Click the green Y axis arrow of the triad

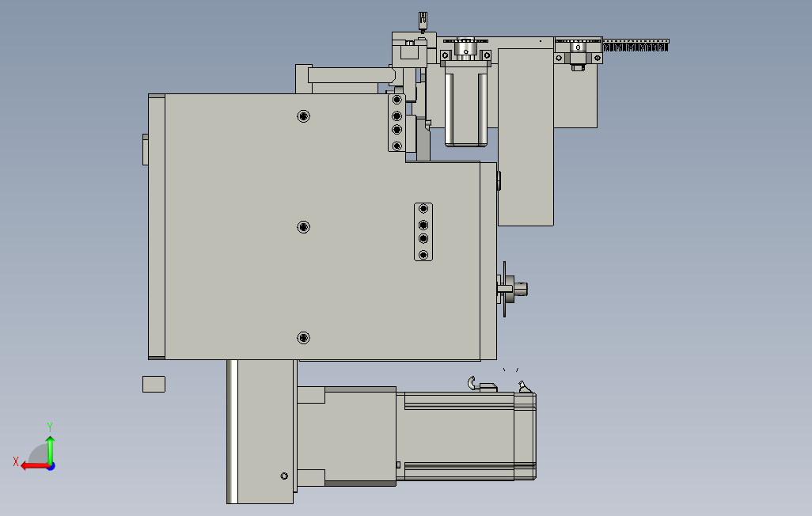pyautogui.click(x=50, y=450)
